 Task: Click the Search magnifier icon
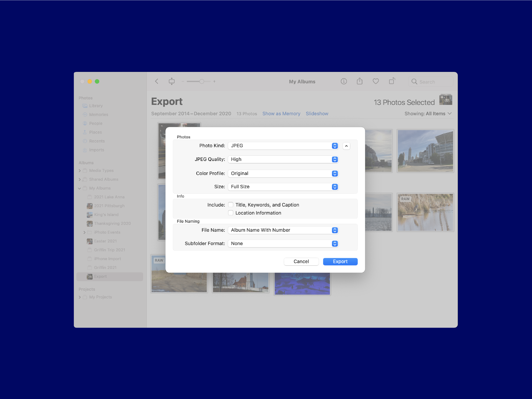(414, 82)
